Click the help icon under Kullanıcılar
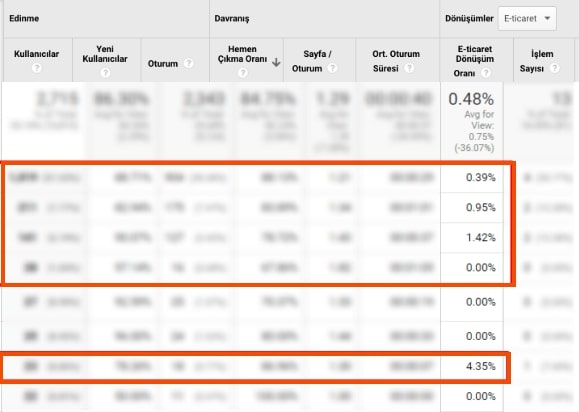This screenshot has height=412, width=579. coord(37,68)
